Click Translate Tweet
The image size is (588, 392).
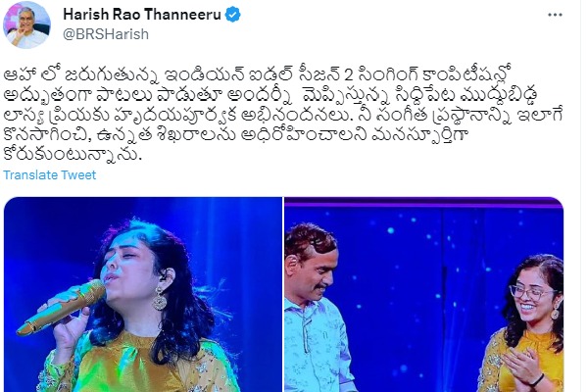(x=50, y=174)
